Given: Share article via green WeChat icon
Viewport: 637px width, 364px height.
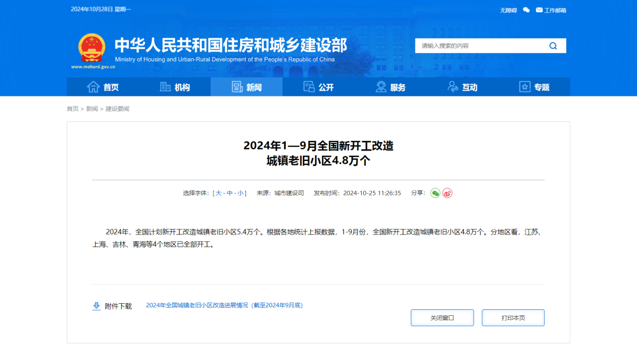Looking at the screenshot, I should [435, 193].
